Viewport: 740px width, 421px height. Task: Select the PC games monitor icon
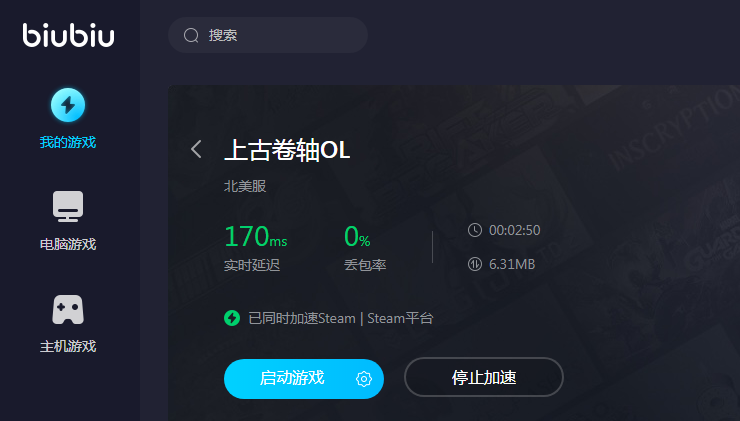click(x=68, y=206)
